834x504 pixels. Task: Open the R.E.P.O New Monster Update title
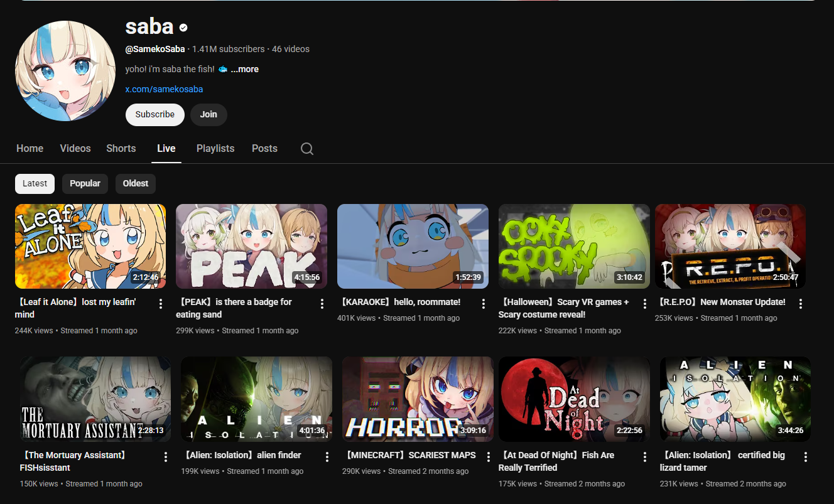(720, 302)
